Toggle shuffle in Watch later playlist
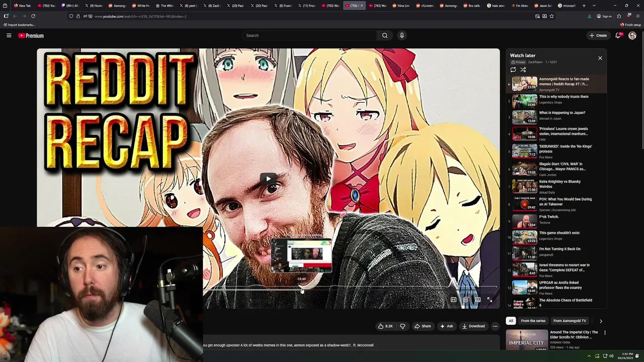 [x=523, y=70]
